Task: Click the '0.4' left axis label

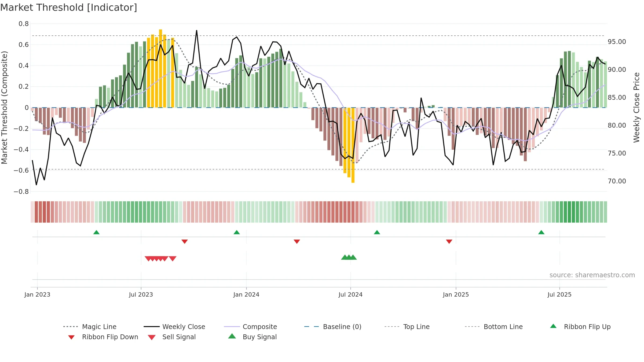Action: (24, 66)
